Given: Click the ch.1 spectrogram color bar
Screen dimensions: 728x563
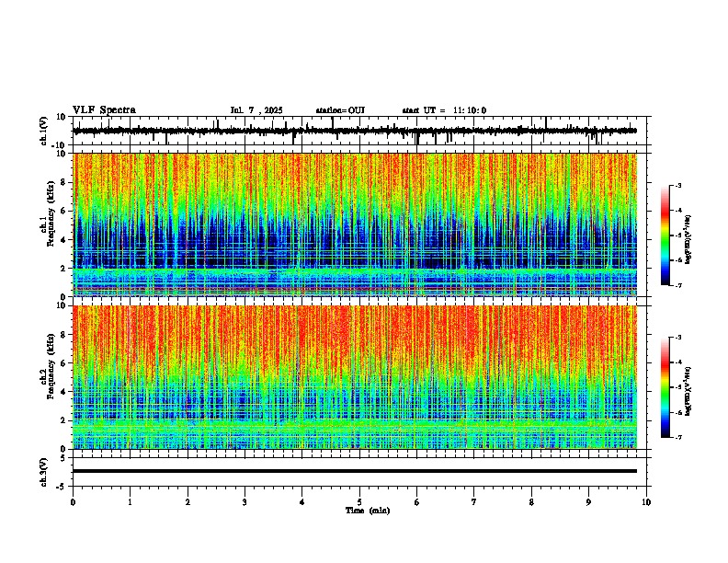Looking at the screenshot, I should click(665, 236).
